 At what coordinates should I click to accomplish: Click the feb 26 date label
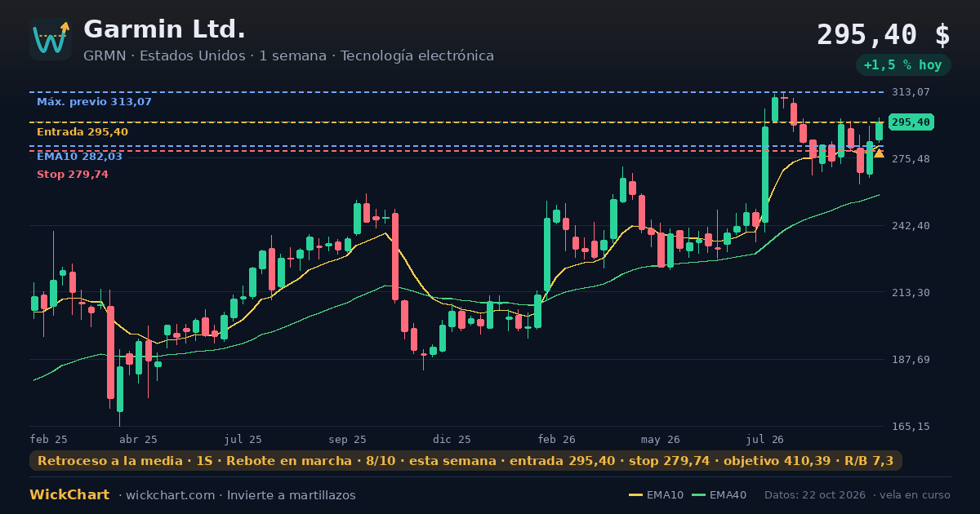(557, 440)
